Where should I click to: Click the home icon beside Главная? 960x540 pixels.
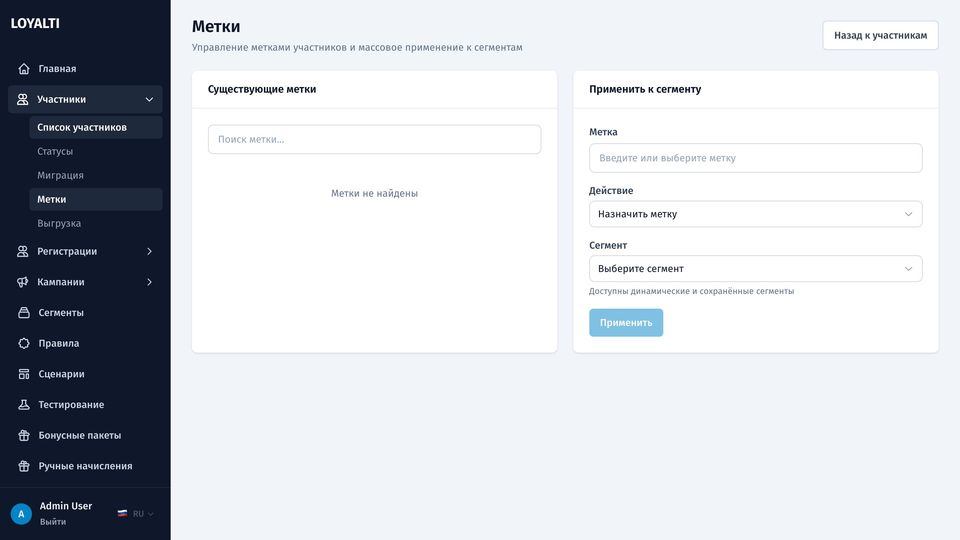(24, 69)
